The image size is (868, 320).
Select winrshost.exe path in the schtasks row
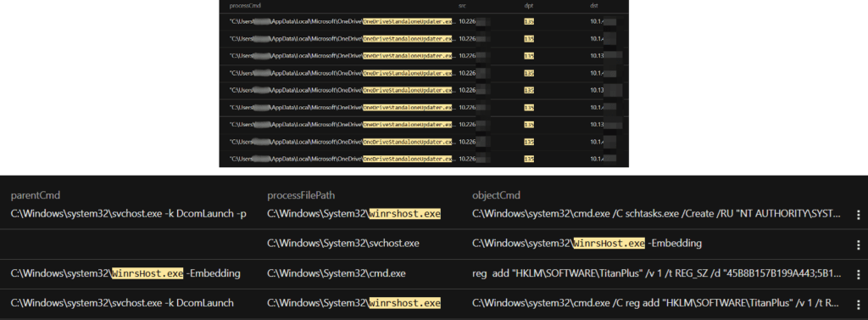pos(353,214)
